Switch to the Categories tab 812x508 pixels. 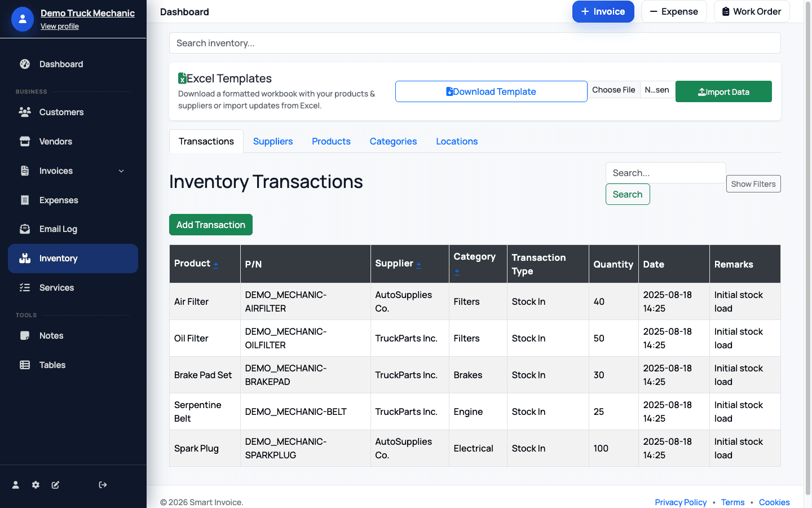coord(393,142)
